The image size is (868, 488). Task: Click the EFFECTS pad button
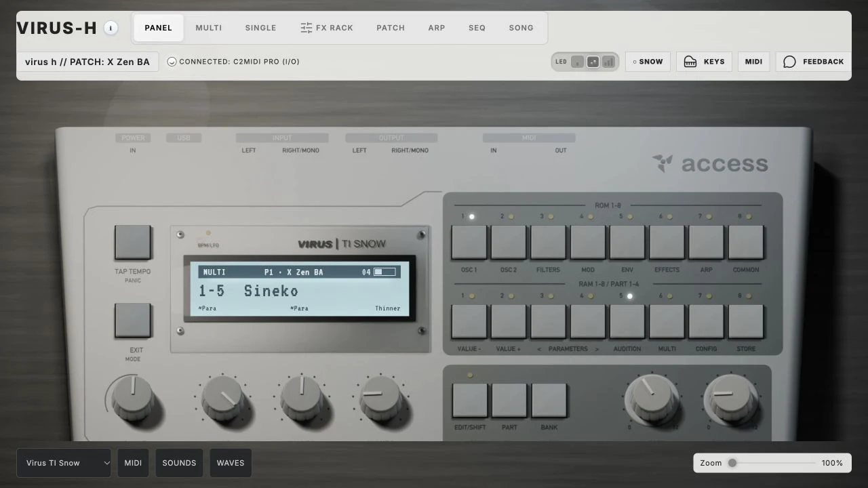(667, 242)
